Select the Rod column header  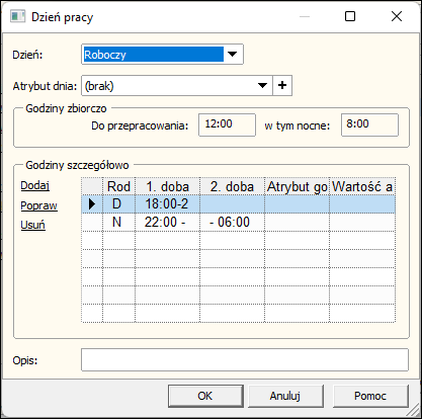click(119, 186)
